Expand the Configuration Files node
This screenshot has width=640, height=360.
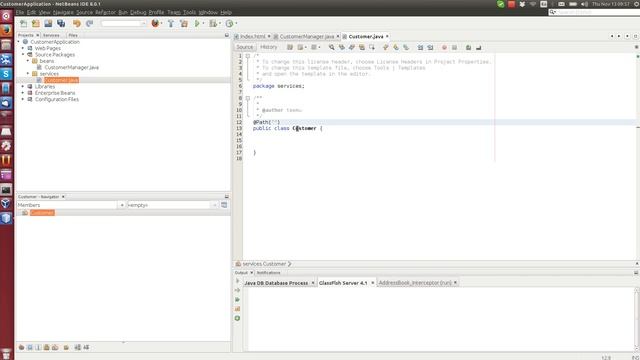23,99
